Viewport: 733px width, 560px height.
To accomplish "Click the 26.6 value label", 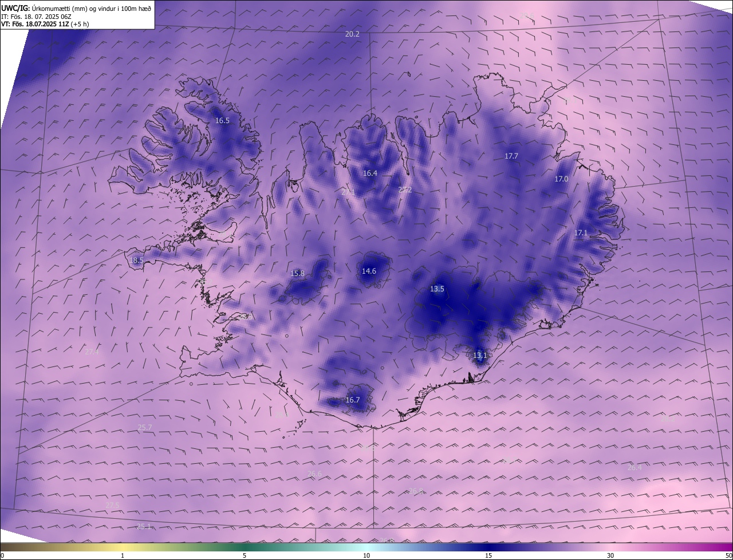I will tap(314, 474).
